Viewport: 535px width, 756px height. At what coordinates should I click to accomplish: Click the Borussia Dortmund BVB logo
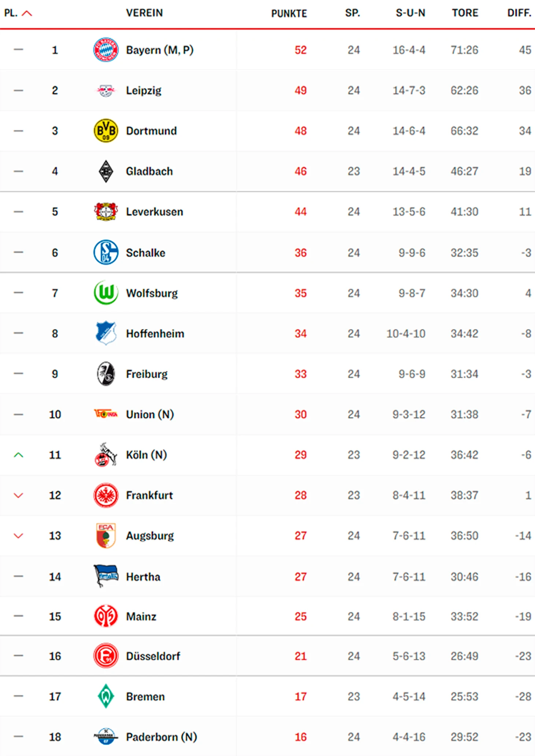(x=106, y=131)
